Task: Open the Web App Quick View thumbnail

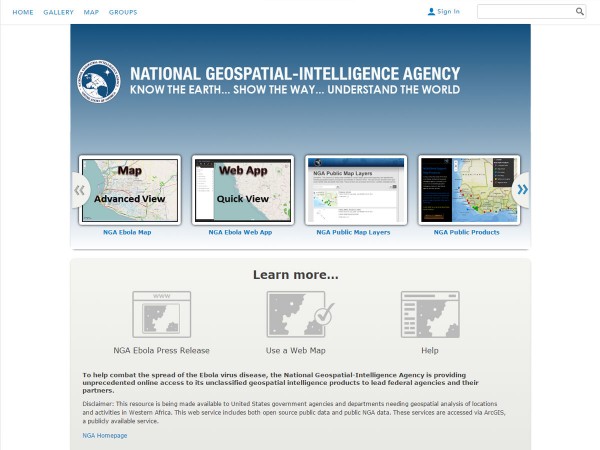Action: [x=243, y=190]
